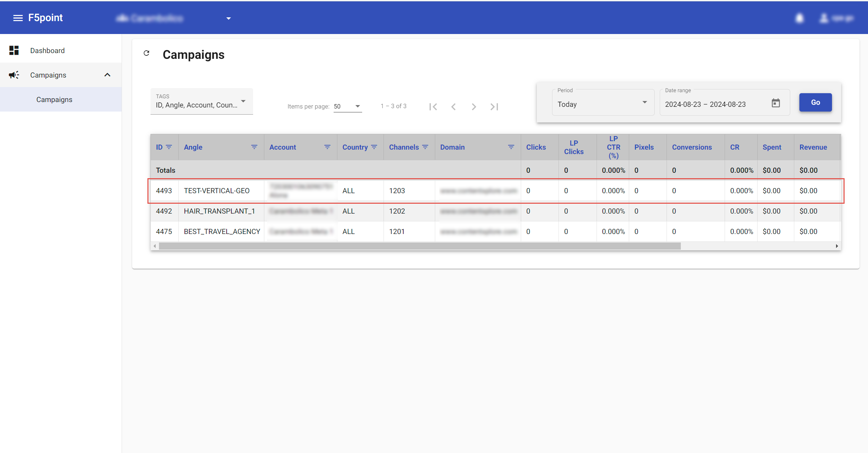Click the Campaigns megaphone icon
This screenshot has width=868, height=453.
[x=14, y=75]
